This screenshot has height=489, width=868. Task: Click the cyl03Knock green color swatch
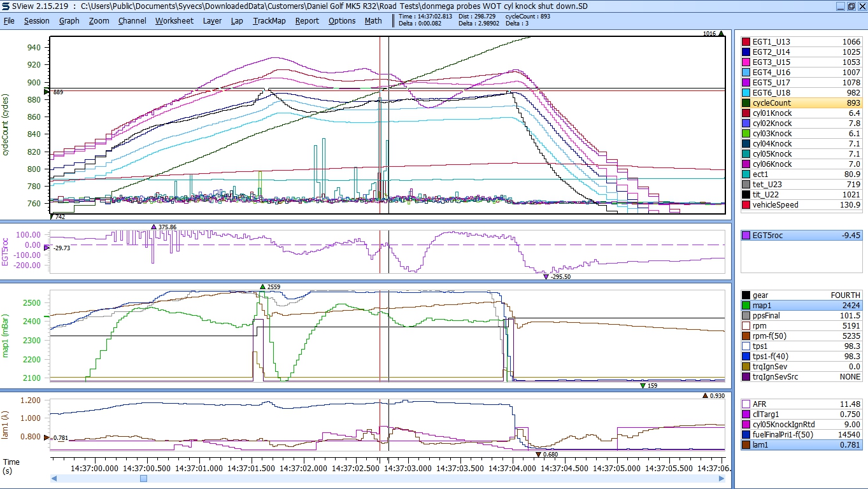point(746,134)
